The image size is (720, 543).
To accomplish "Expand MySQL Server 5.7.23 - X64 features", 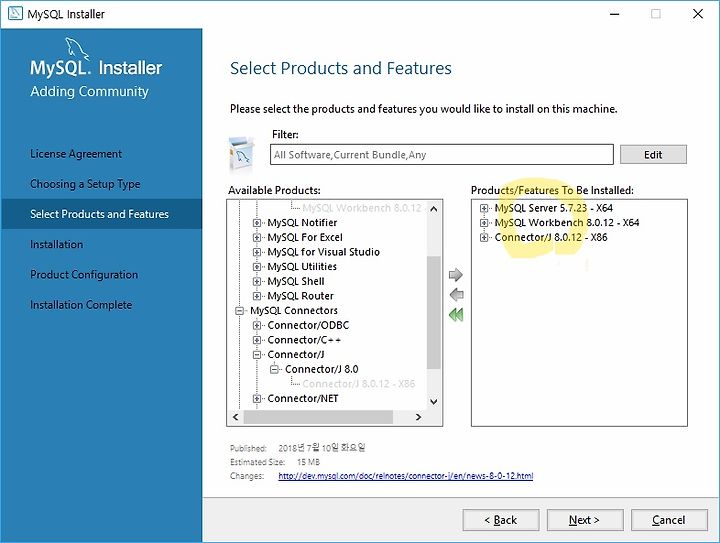I will tap(484, 208).
